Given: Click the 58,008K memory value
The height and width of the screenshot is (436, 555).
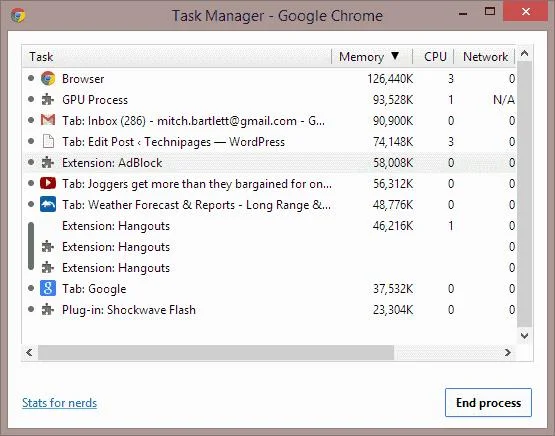Looking at the screenshot, I should click(393, 163).
